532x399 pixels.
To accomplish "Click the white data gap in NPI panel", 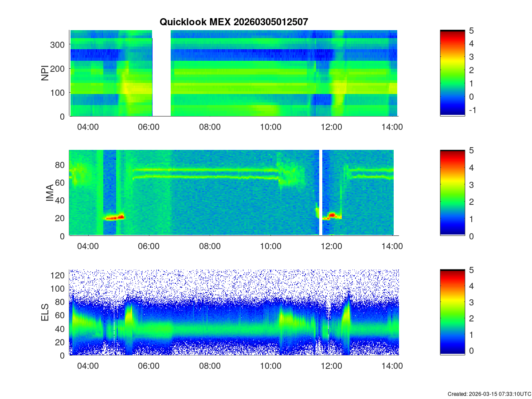I will [161, 73].
